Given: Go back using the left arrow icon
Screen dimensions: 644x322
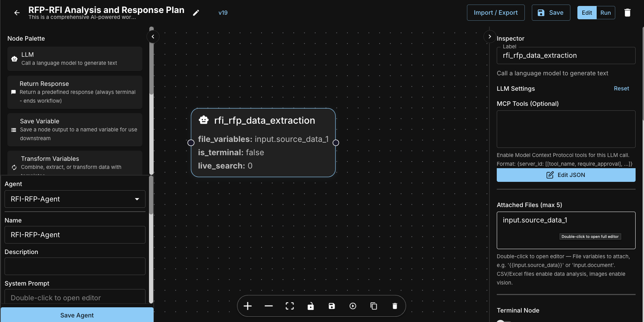Looking at the screenshot, I should point(17,13).
